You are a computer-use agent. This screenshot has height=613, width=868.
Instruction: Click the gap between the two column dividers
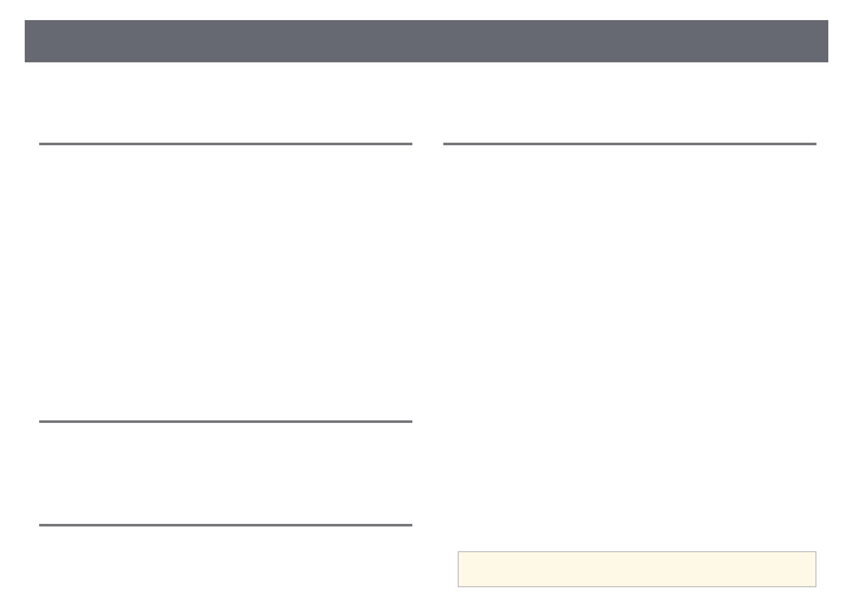point(428,144)
